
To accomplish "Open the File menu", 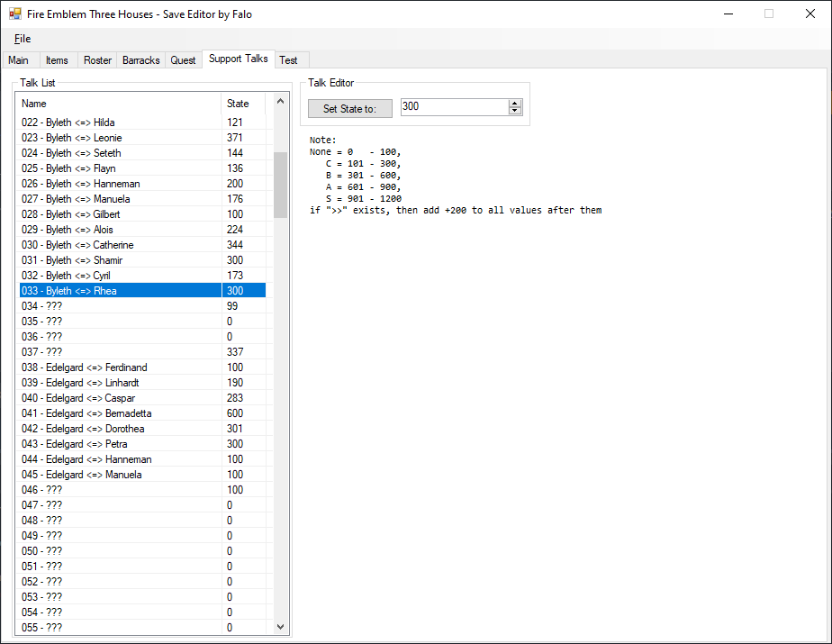I will click(23, 39).
